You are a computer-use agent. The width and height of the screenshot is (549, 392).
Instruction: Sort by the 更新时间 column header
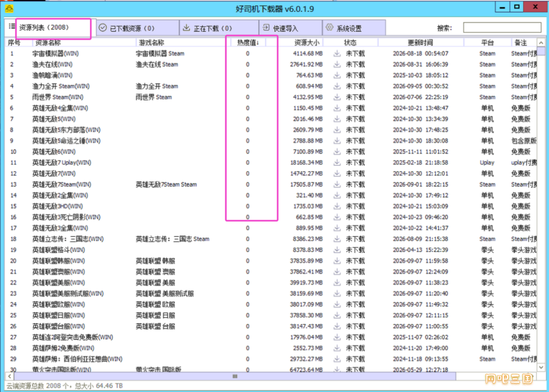(420, 43)
